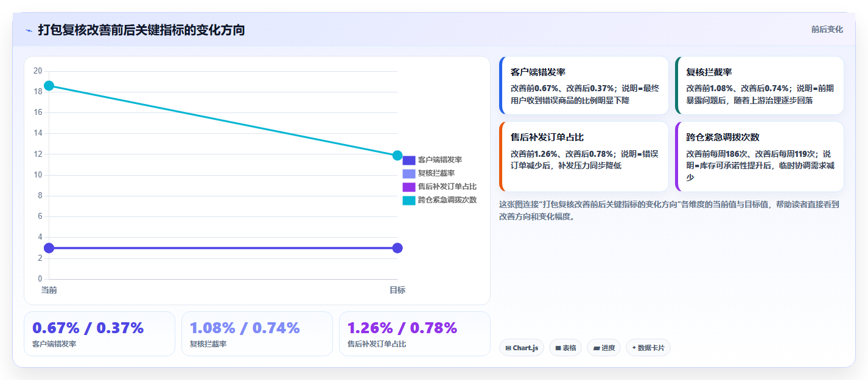Select the 1.08% / 0.74% stat card
Screen dimensions: 868x380
click(257, 334)
